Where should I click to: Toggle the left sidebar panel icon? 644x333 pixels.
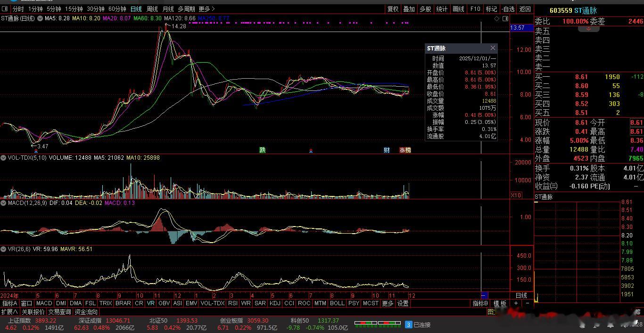click(x=6, y=9)
